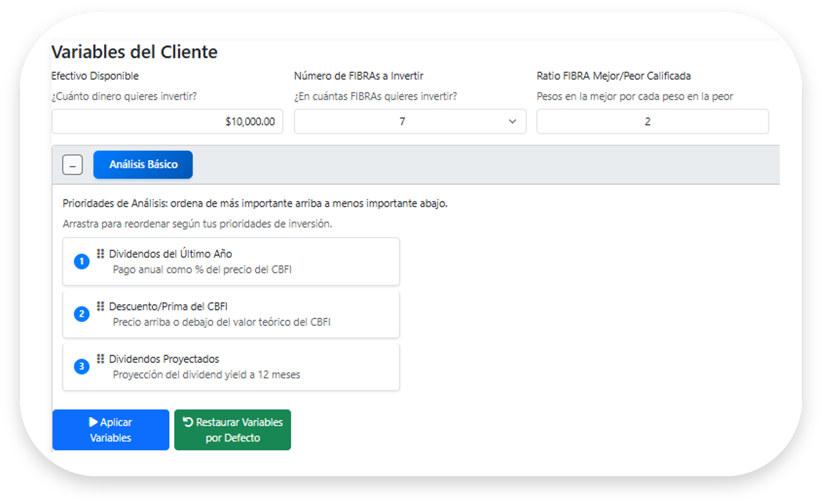Collapse section with the minus toggle
The width and height of the screenshot is (822, 504).
72,165
